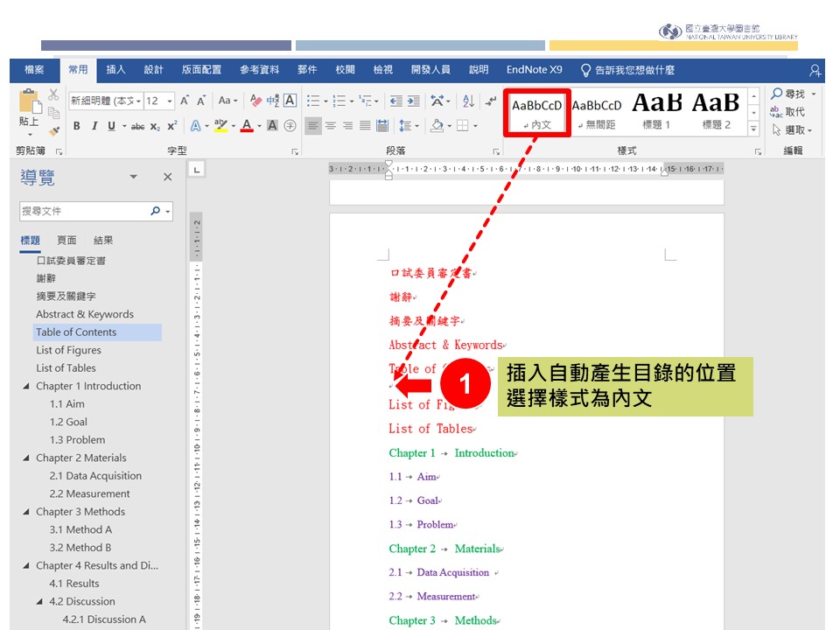Decrease the paragraph indent
The width and height of the screenshot is (840, 630).
pos(395,101)
